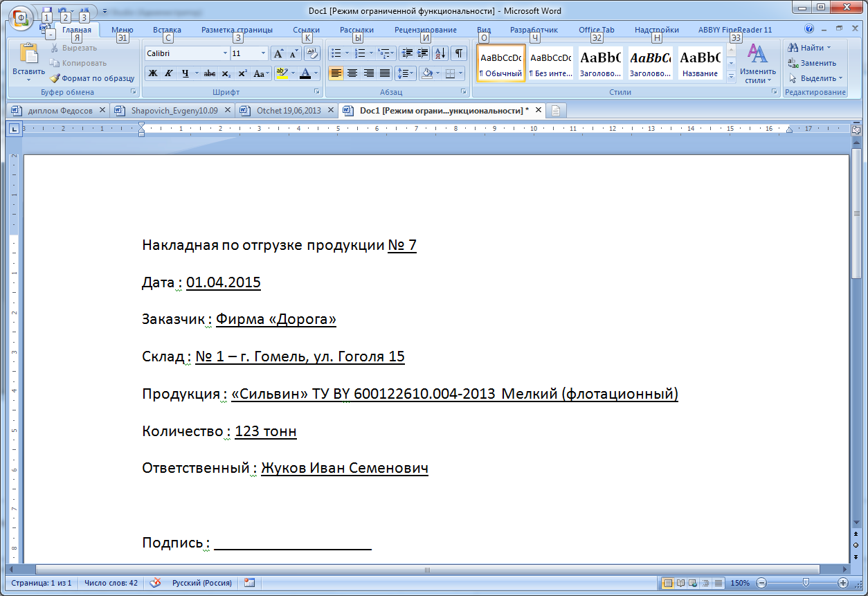This screenshot has height=596, width=868.
Task: Open the font size 11 dropdown
Action: (x=264, y=53)
